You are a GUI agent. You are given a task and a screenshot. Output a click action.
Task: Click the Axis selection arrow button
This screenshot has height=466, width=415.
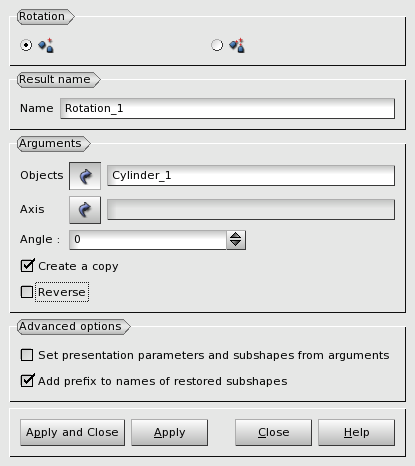click(x=85, y=210)
